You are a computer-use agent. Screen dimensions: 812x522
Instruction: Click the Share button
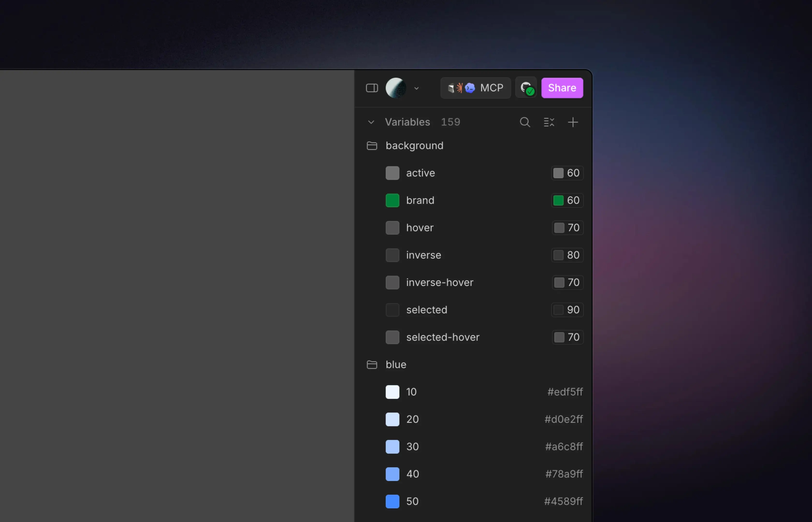(x=562, y=88)
